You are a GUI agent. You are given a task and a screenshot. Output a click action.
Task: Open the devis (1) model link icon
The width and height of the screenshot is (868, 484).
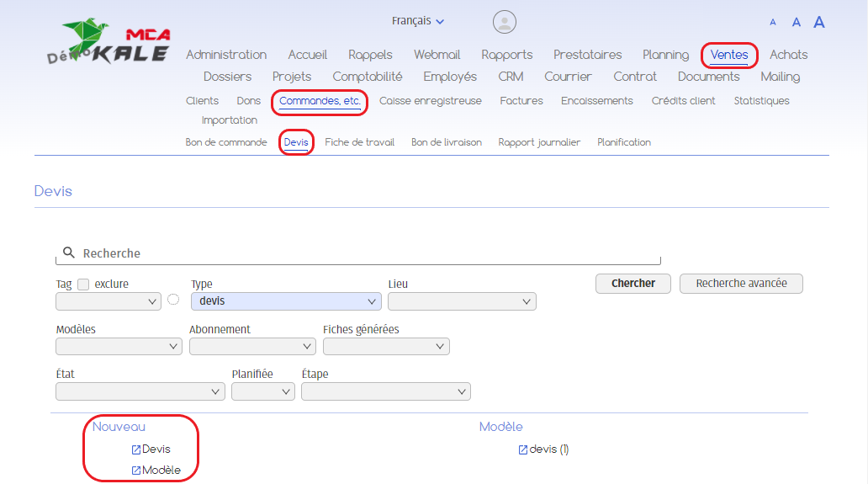(522, 450)
